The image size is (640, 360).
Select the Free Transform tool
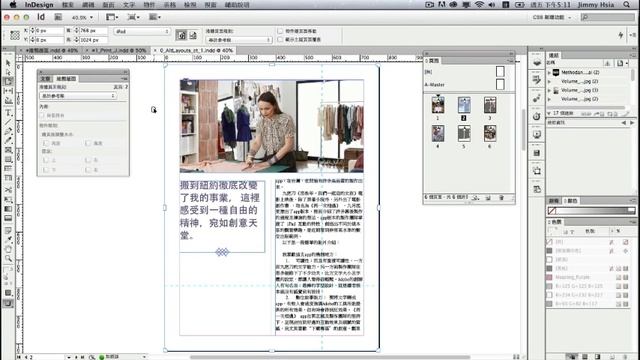coord(8,200)
